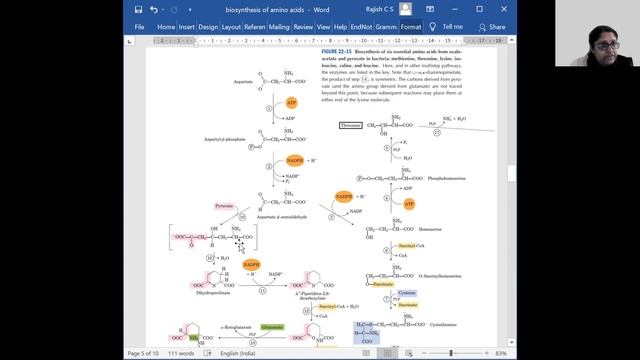Select the picture Format tab
This screenshot has height=360, width=640.
coord(411,27)
